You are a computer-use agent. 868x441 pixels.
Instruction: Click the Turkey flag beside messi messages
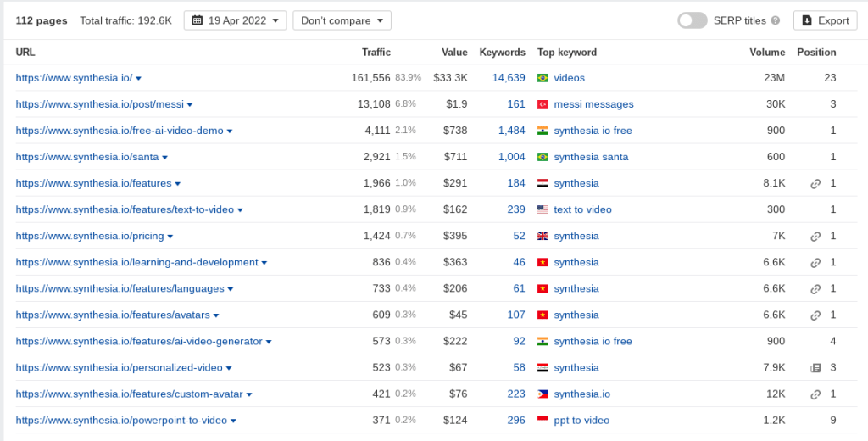(542, 104)
